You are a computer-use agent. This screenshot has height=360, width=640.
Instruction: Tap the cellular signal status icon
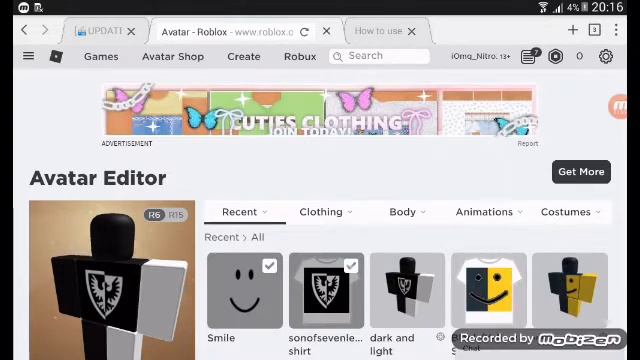558,8
